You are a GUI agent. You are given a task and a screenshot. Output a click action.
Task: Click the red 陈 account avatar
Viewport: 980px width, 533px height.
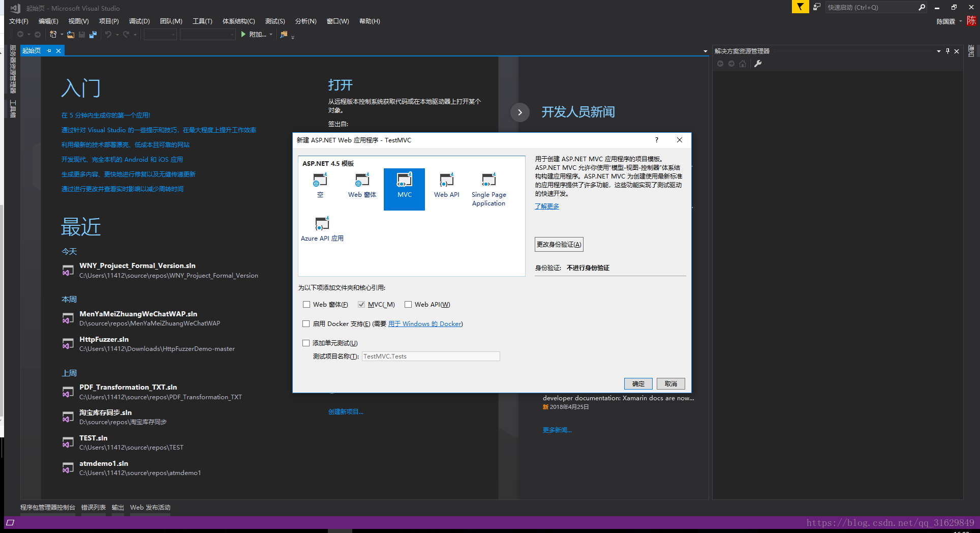[971, 21]
